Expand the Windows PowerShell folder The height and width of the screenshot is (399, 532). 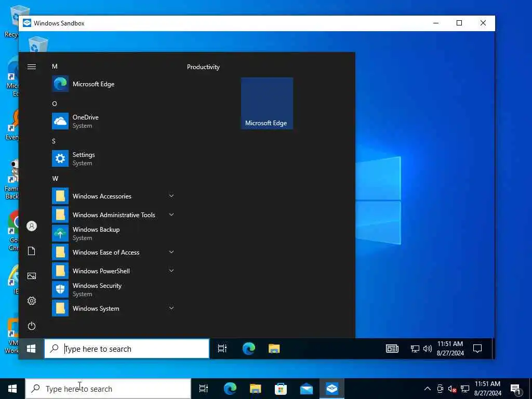click(x=113, y=271)
